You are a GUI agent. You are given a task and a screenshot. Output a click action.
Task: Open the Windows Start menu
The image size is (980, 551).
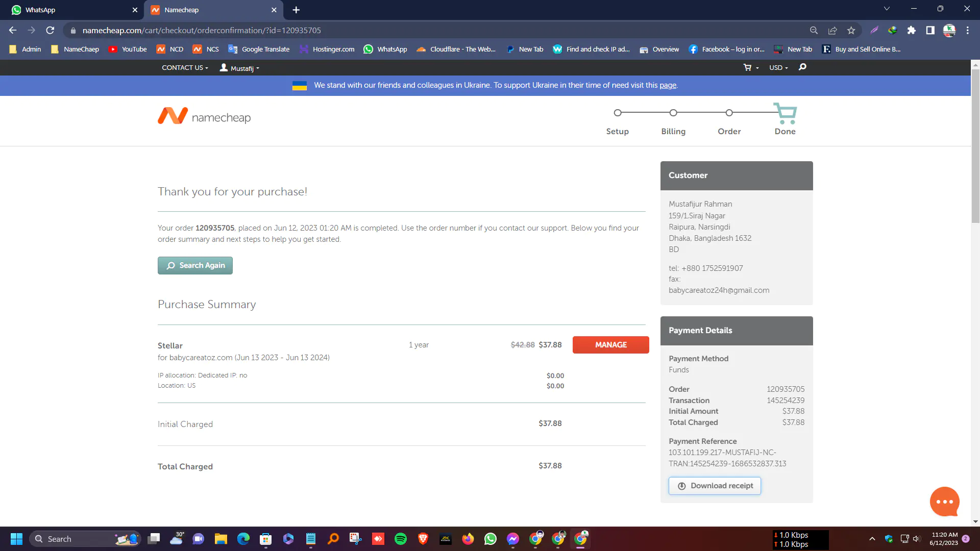click(16, 539)
